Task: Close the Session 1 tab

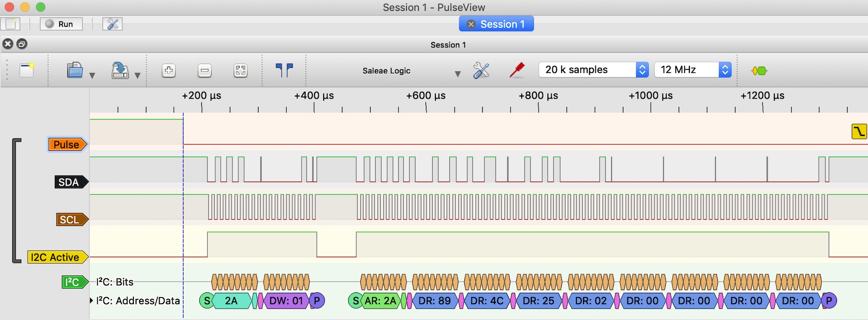Action: tap(471, 24)
